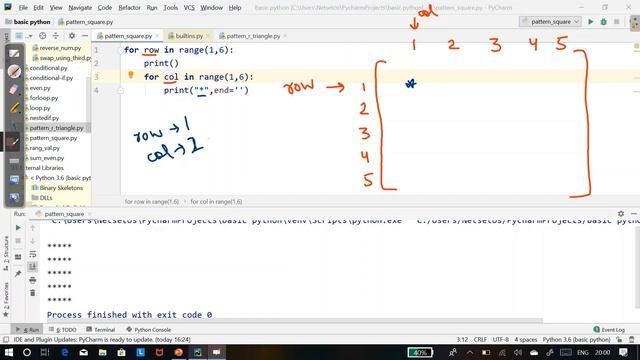640x360 pixels.
Task: Hide the project tool window
Action: coord(85,36)
